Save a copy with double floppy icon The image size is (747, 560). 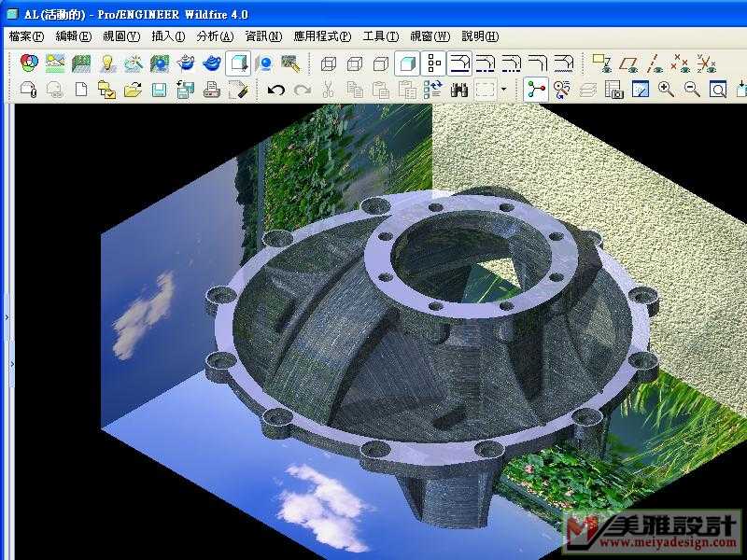pos(185,90)
